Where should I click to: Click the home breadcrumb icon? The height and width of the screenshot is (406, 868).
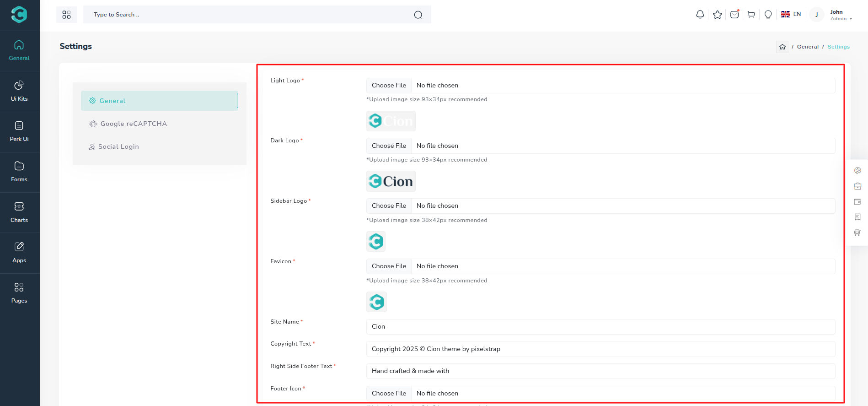782,47
